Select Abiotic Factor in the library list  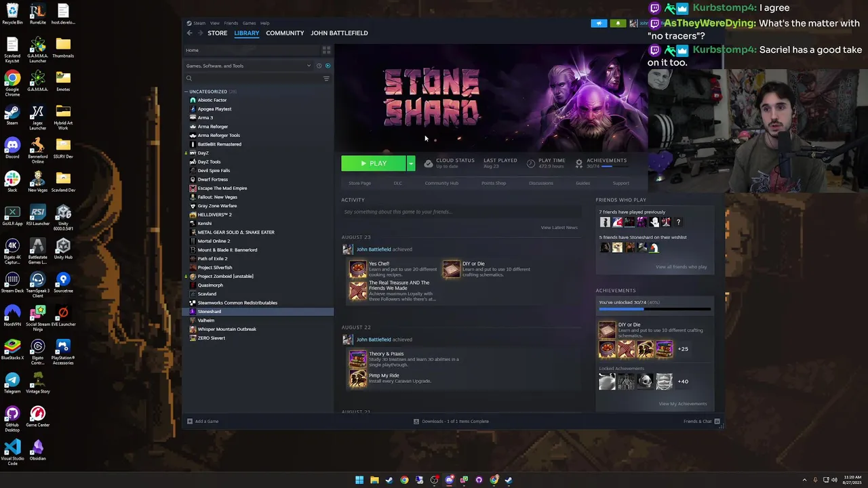point(212,100)
